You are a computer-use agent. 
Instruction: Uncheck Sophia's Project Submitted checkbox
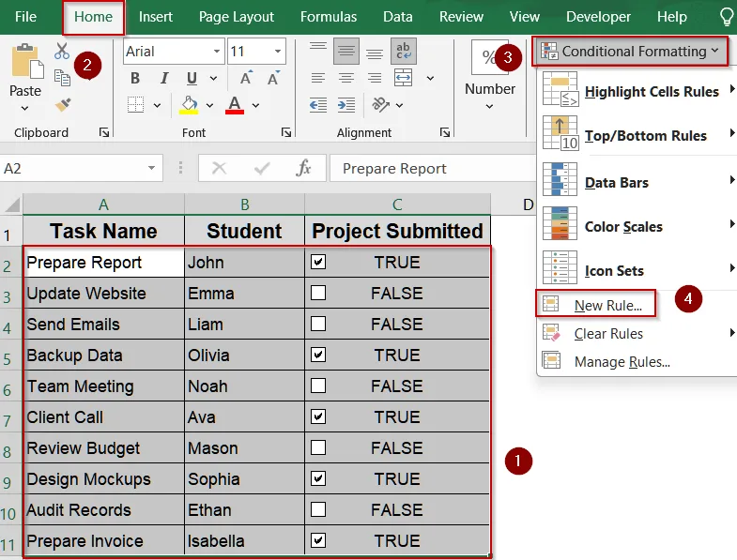(318, 478)
